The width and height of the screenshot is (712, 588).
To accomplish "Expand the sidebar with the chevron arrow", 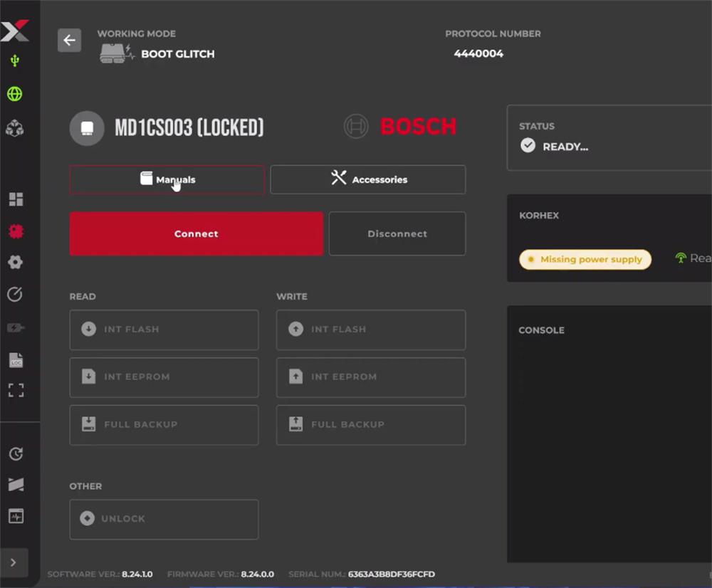I will [14, 562].
